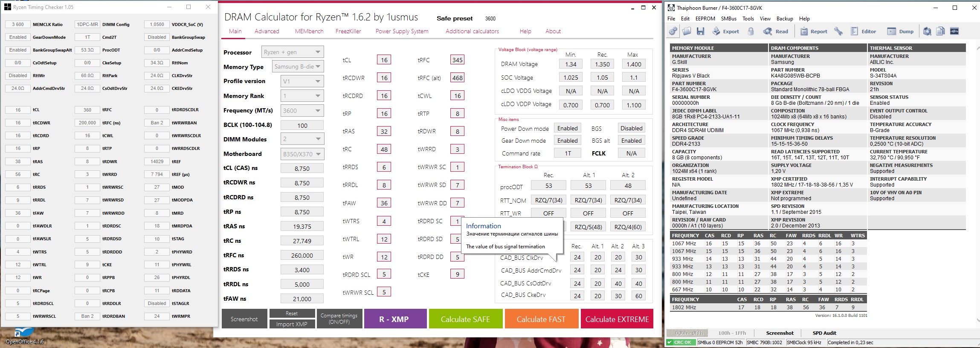Click Read in the Thaiphoon Burner toolbar

pos(776,31)
